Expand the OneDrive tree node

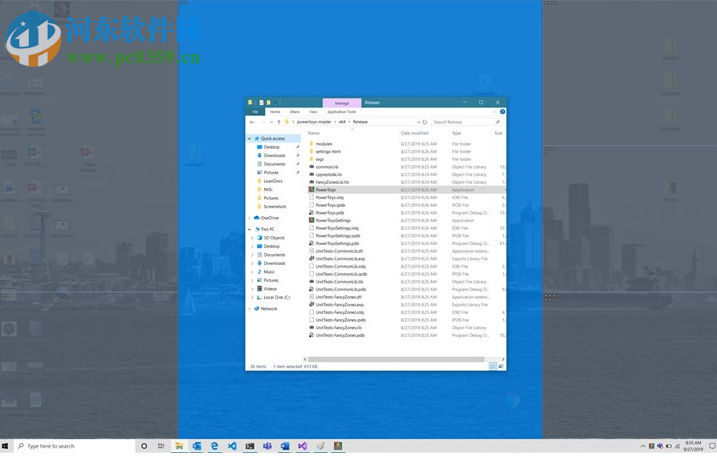click(250, 218)
